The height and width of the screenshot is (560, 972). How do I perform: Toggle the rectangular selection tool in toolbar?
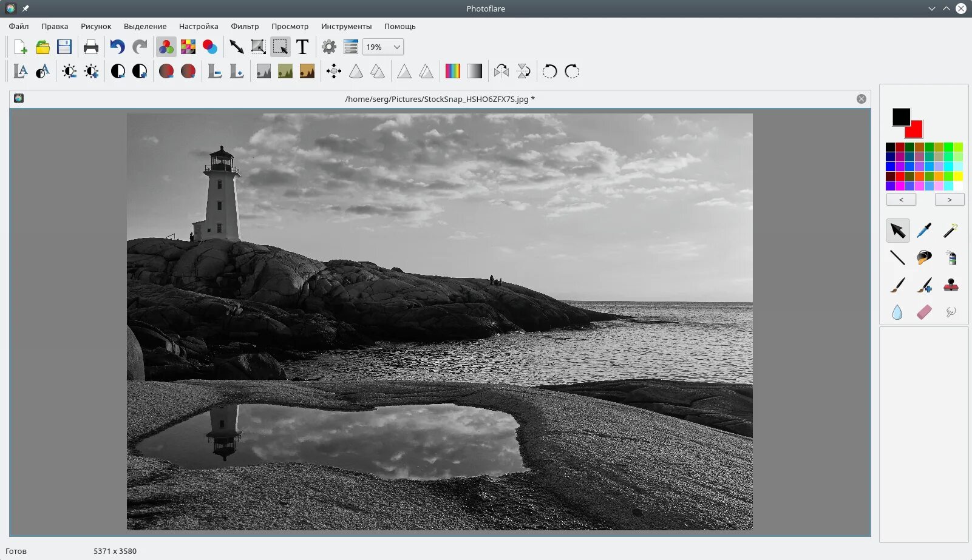(280, 47)
